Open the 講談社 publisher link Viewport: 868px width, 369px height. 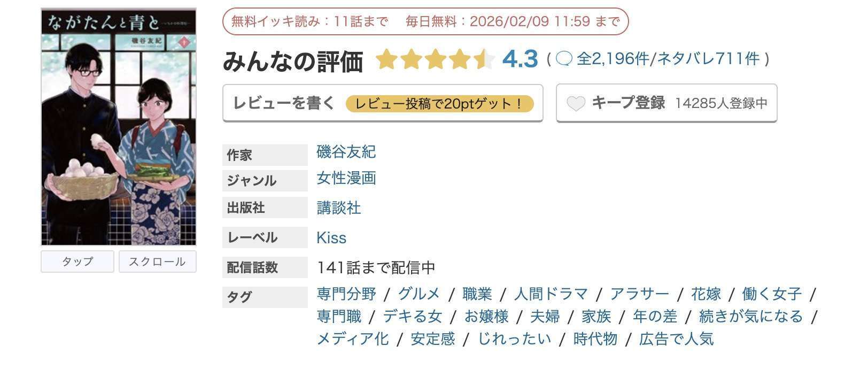click(x=337, y=208)
